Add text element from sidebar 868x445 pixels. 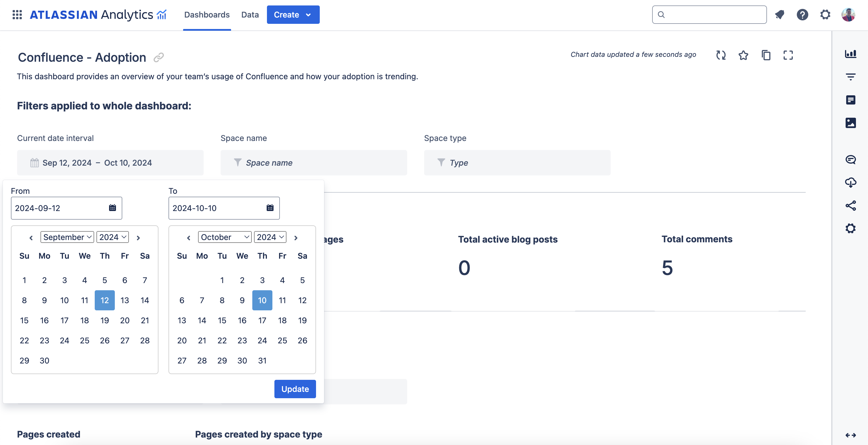(850, 100)
